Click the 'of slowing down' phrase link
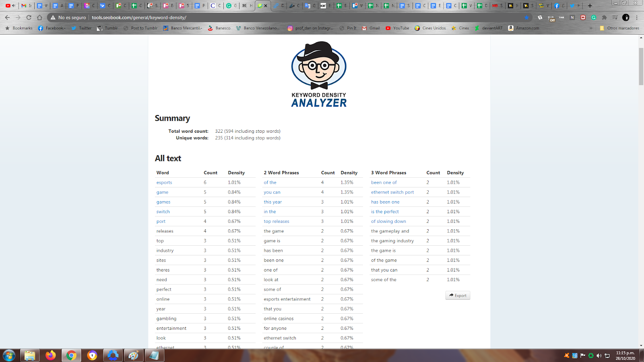 [x=388, y=221]
